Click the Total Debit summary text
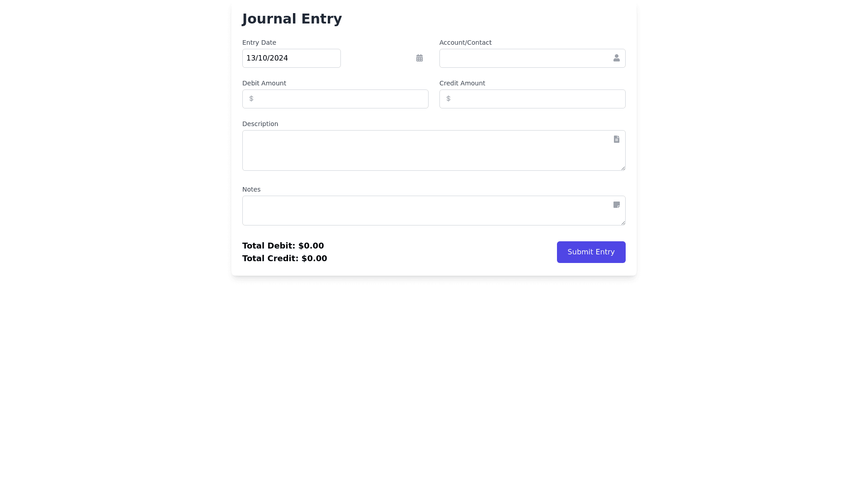Image resolution: width=868 pixels, height=488 pixels. (x=283, y=246)
